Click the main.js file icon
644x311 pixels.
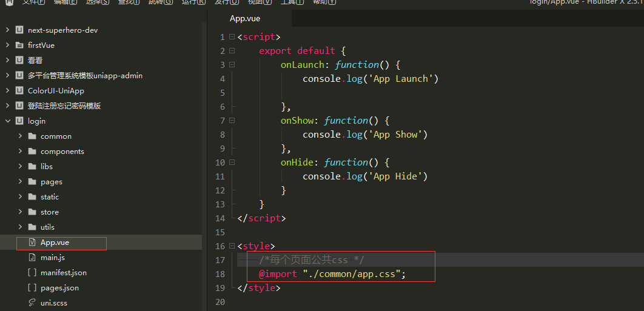pyautogui.click(x=32, y=258)
